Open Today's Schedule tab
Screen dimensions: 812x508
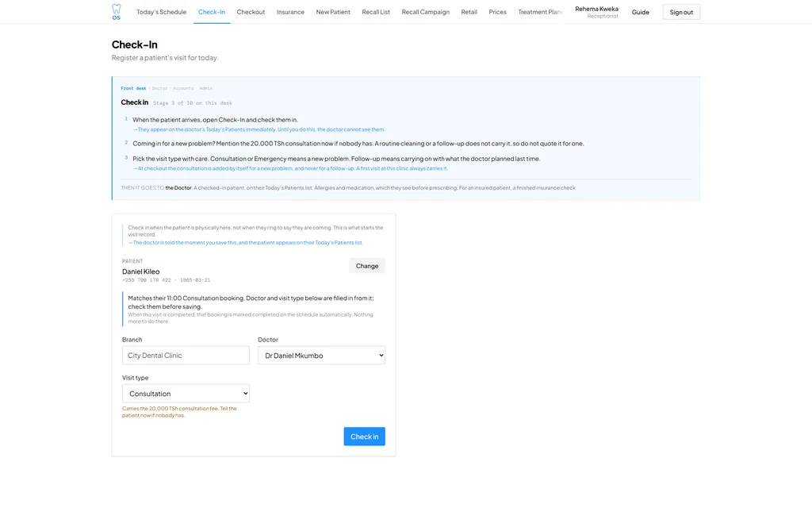(x=161, y=12)
